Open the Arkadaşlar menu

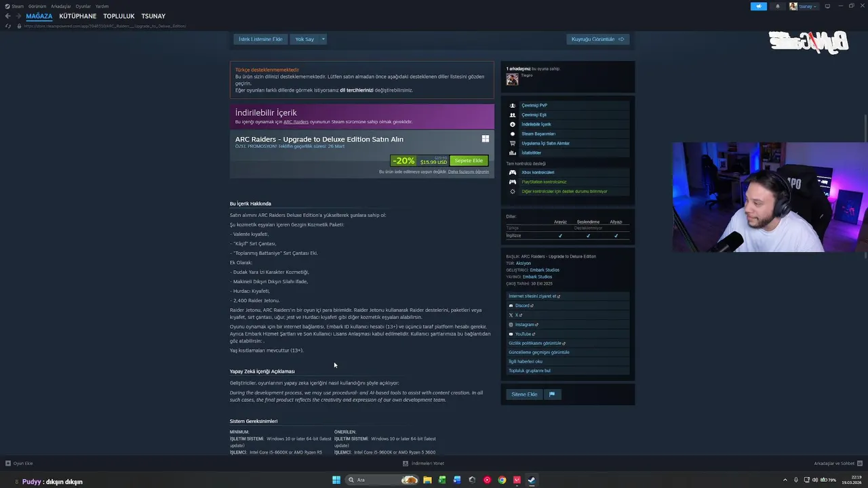tap(61, 6)
